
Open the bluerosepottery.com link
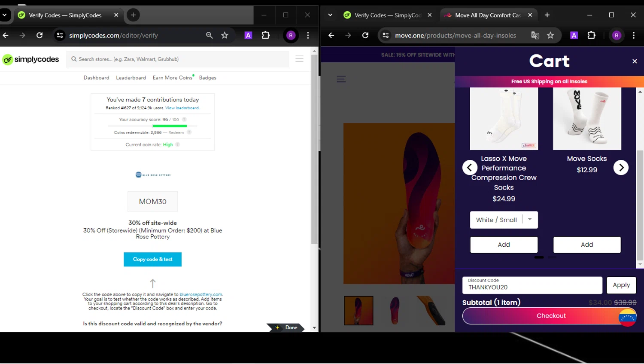200,295
